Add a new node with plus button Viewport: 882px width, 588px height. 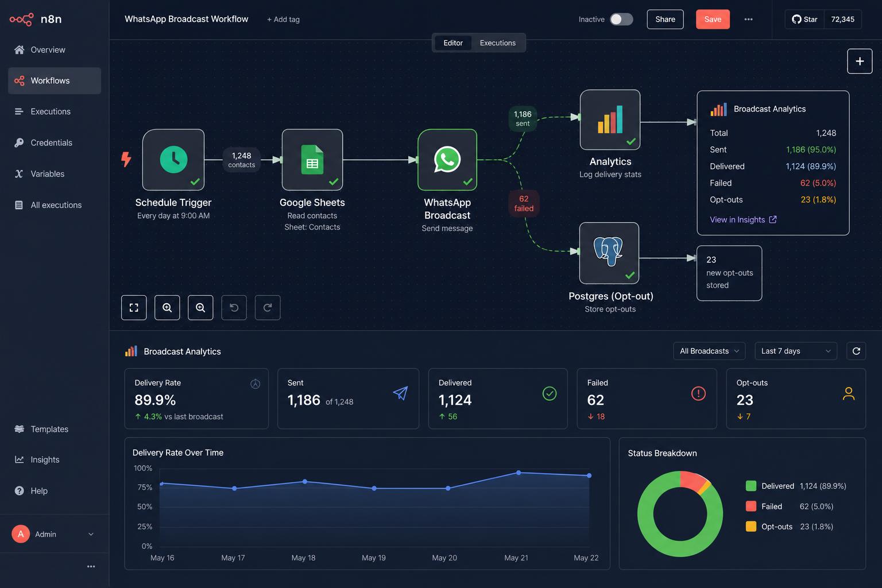(x=860, y=61)
